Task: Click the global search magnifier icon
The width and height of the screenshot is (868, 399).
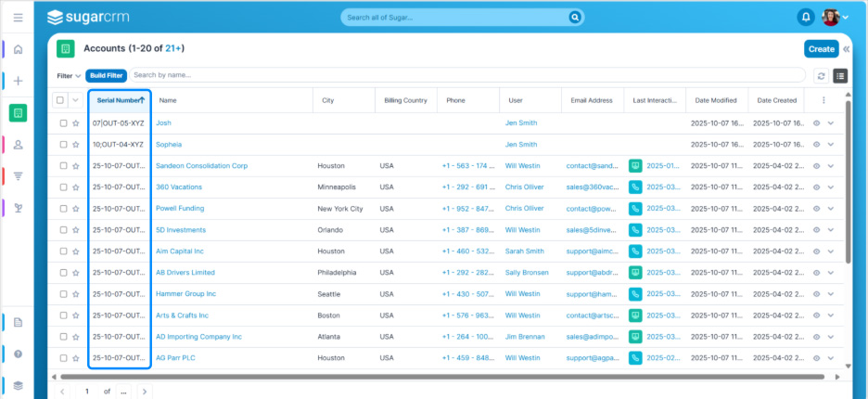Action: (x=575, y=17)
